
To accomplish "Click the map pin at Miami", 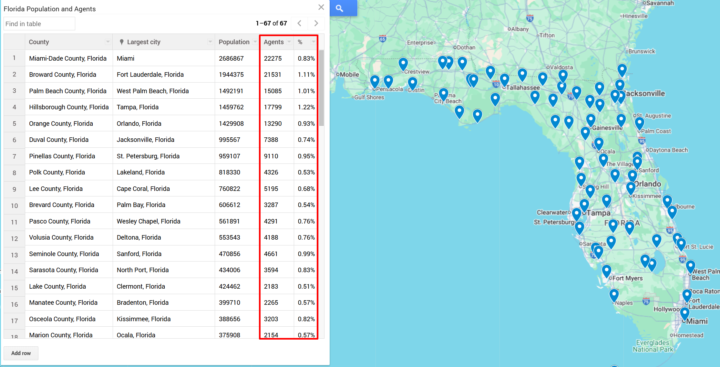I will point(685,313).
